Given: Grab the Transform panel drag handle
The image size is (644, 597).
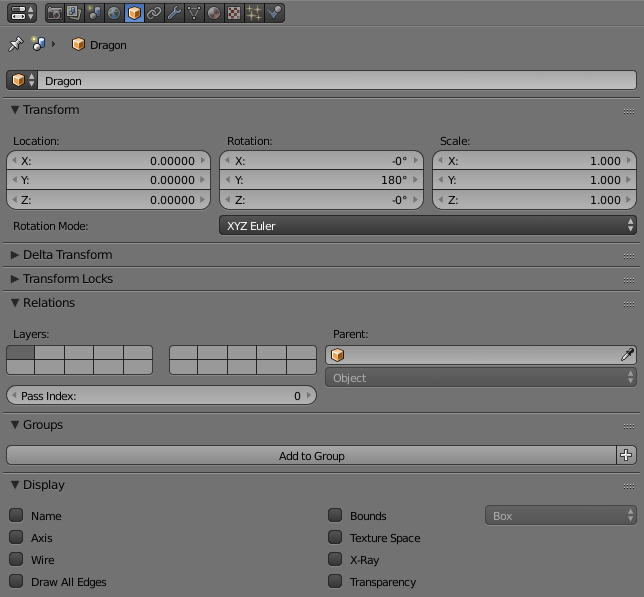Looking at the screenshot, I should click(629, 111).
